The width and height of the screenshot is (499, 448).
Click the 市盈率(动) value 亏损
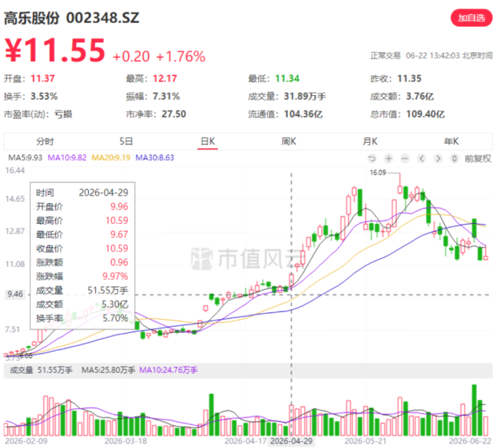point(63,114)
